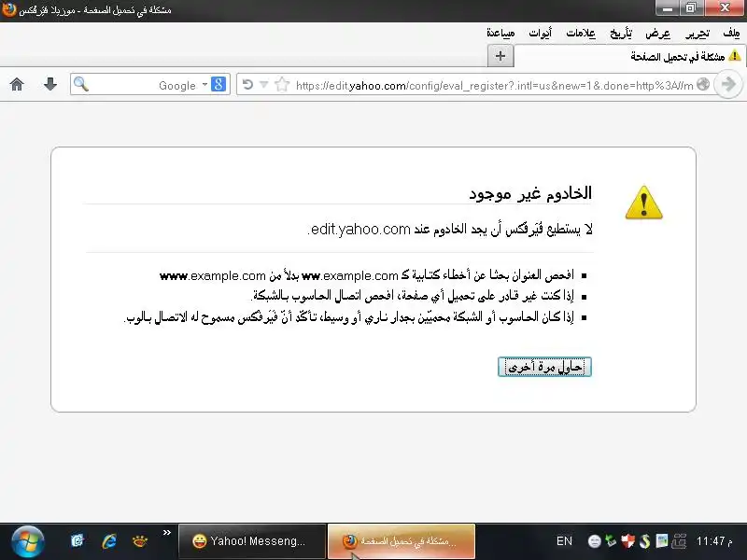This screenshot has height=560, width=747.
Task: Click the S-shaped tray icon
Action: pyautogui.click(x=644, y=541)
